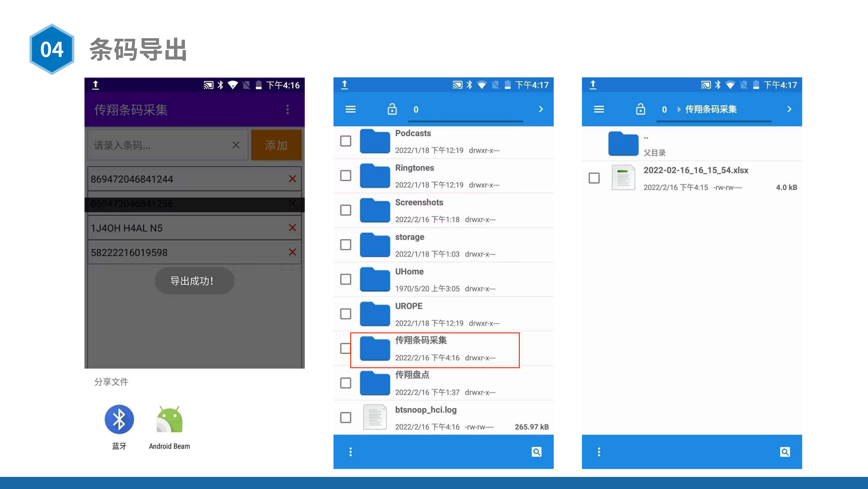The width and height of the screenshot is (868, 489).
Task: Open more options in middle file manager bottom bar
Action: pos(350,452)
